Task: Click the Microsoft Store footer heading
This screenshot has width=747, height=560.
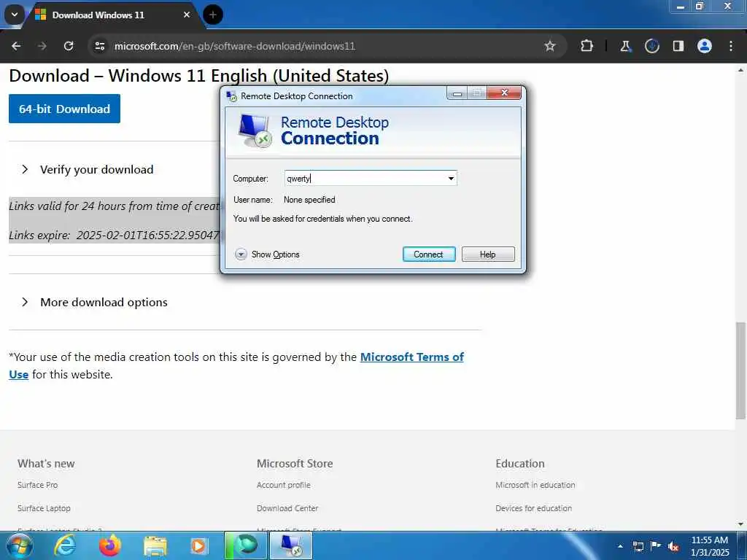Action: click(295, 463)
